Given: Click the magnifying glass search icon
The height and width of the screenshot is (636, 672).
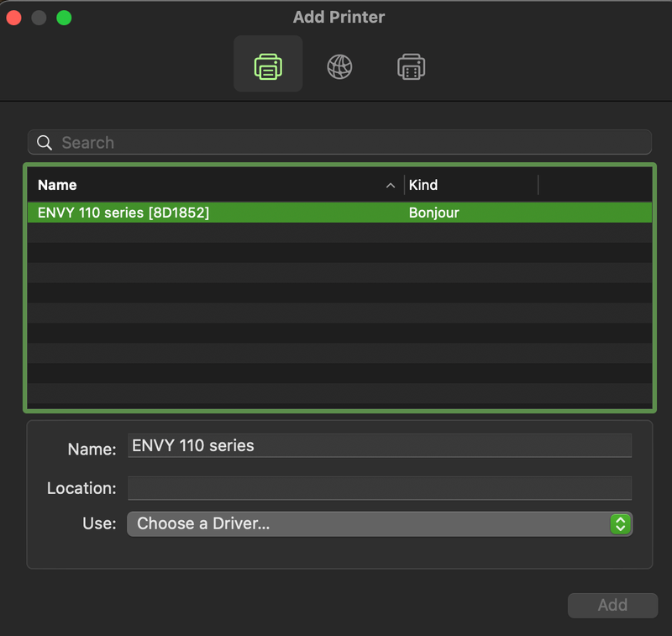Looking at the screenshot, I should 45,142.
